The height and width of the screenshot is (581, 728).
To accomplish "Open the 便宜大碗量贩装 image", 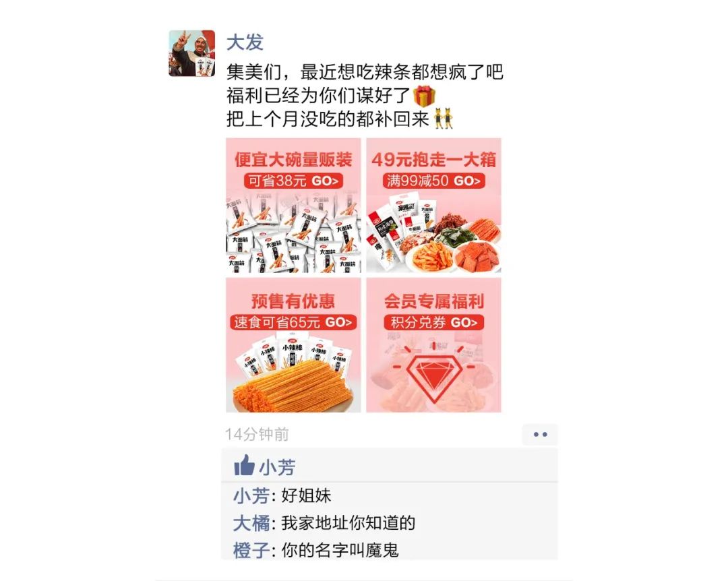I will [x=293, y=206].
